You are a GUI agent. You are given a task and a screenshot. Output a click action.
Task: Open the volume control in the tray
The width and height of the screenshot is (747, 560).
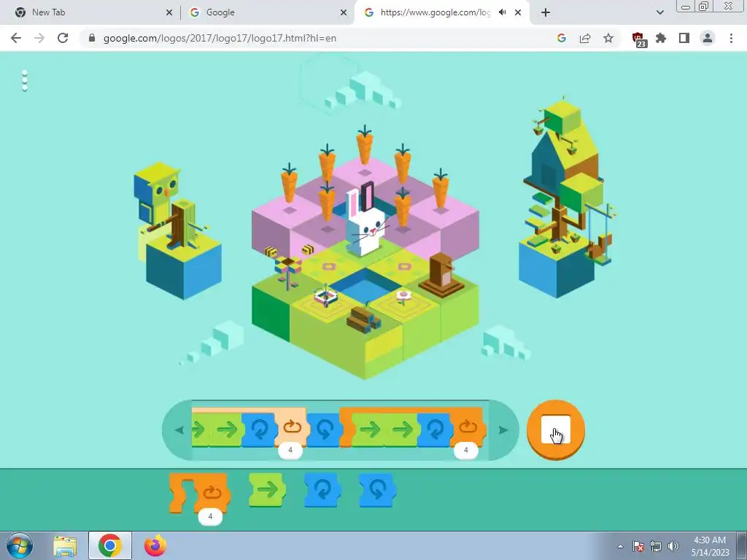(673, 546)
